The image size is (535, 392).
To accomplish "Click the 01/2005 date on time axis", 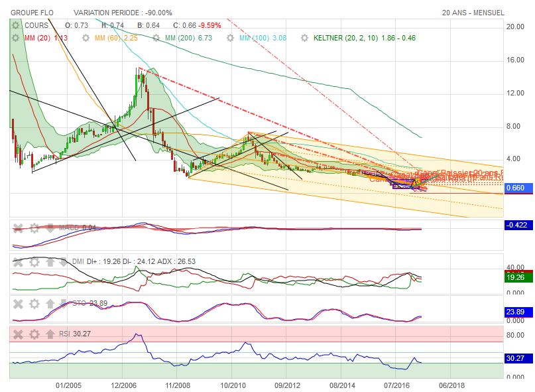I will (x=68, y=385).
